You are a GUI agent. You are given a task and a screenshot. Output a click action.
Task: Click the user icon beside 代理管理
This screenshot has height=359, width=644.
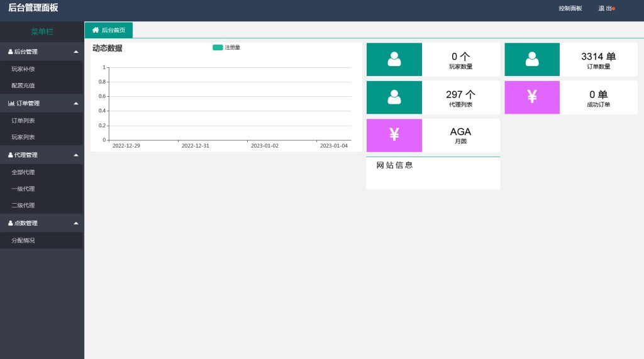tap(10, 155)
